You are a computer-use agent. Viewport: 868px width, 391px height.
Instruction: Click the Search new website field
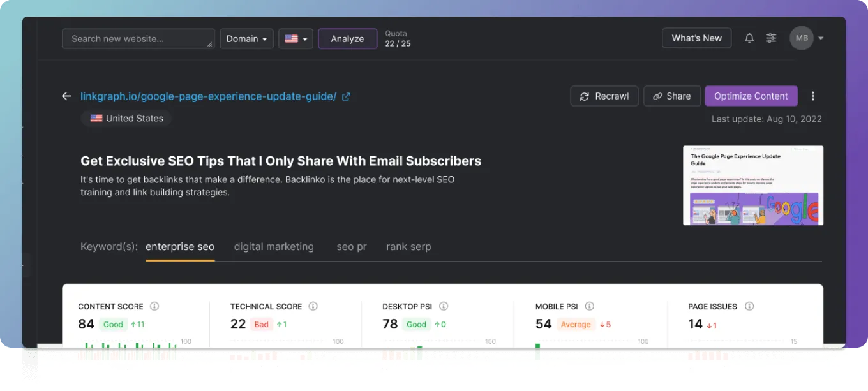(x=137, y=39)
